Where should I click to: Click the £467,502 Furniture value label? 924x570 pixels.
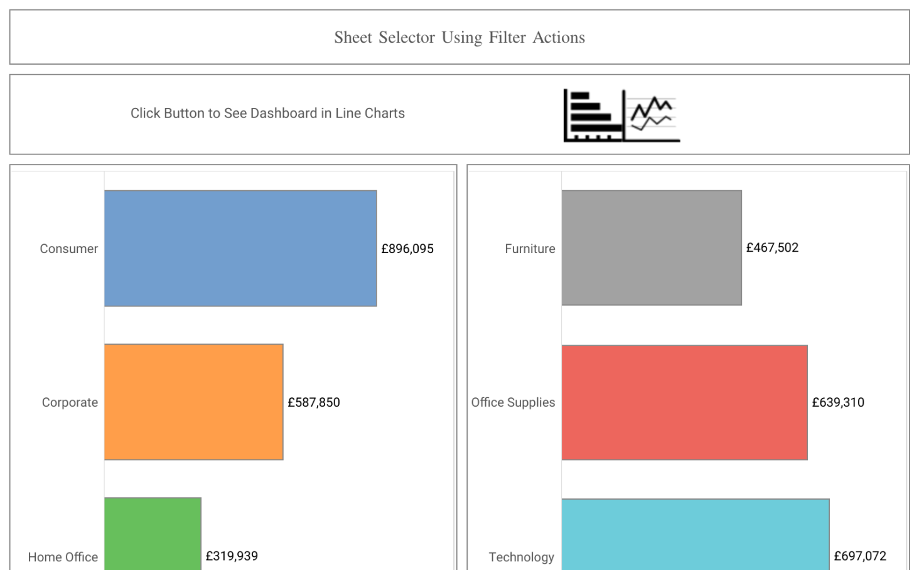[x=772, y=247]
